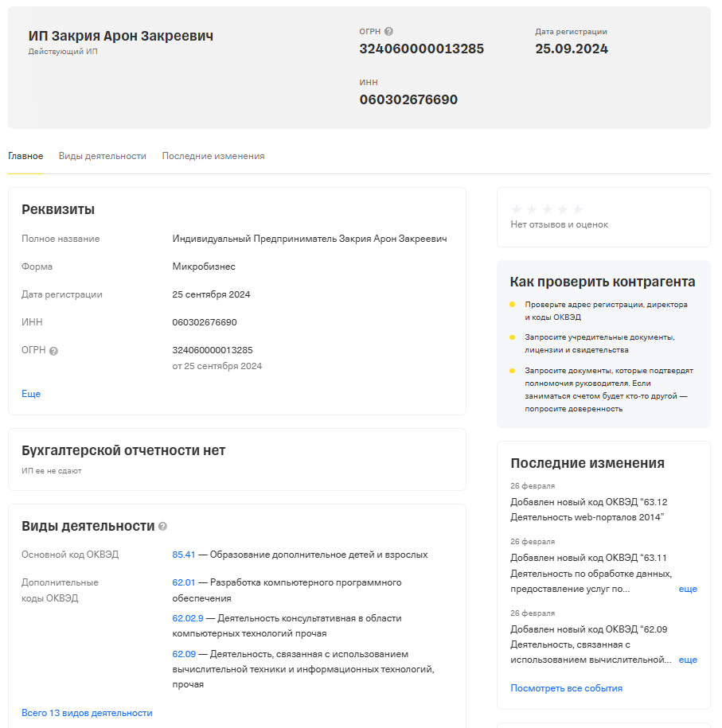The height and width of the screenshot is (728, 722).
Task: Click the help icon next to Виды деятельности heading
Action: pyautogui.click(x=162, y=527)
